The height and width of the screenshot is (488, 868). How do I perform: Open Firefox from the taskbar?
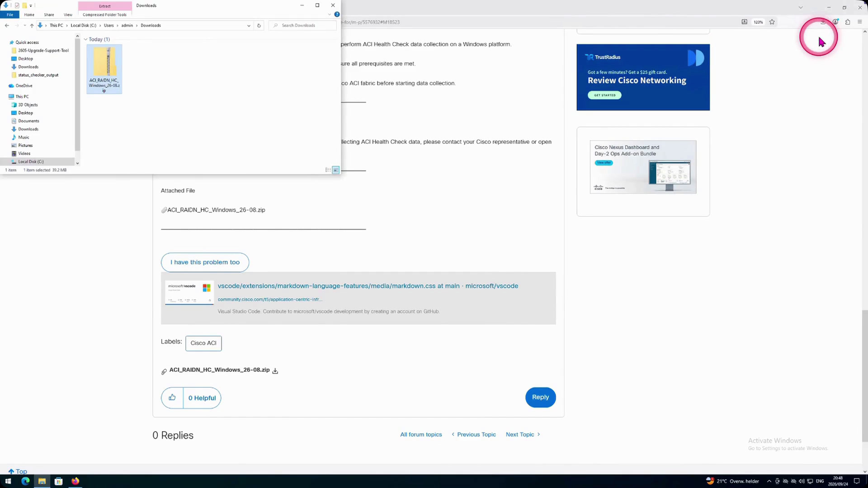point(75,481)
